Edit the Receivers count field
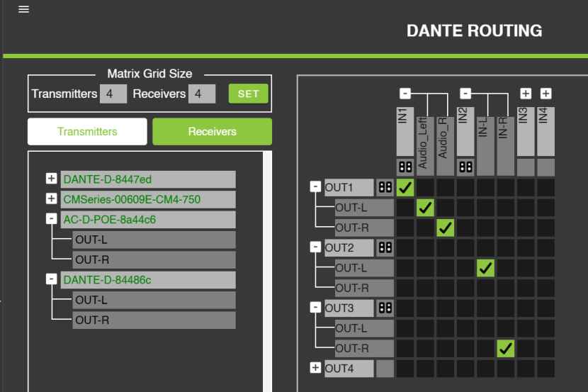 pyautogui.click(x=202, y=94)
